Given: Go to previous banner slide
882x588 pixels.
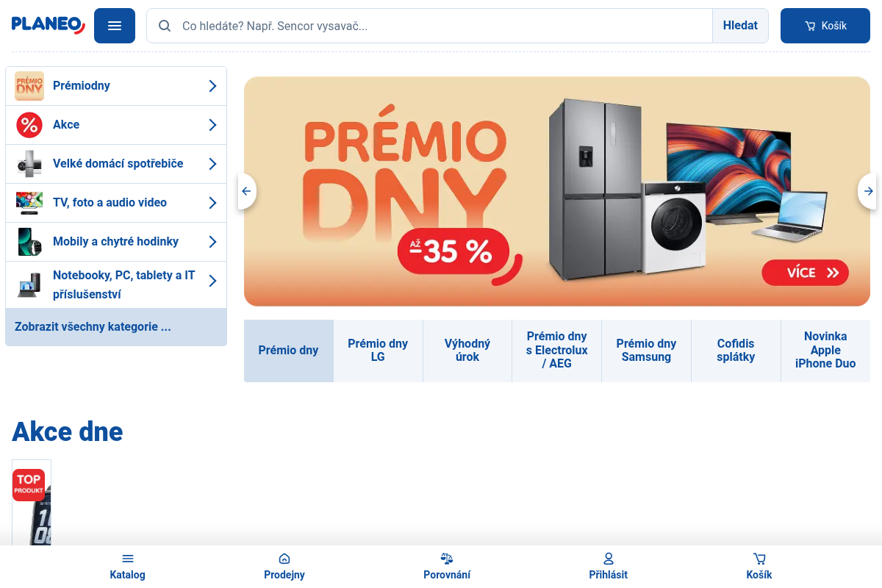Looking at the screenshot, I should pos(246,191).
